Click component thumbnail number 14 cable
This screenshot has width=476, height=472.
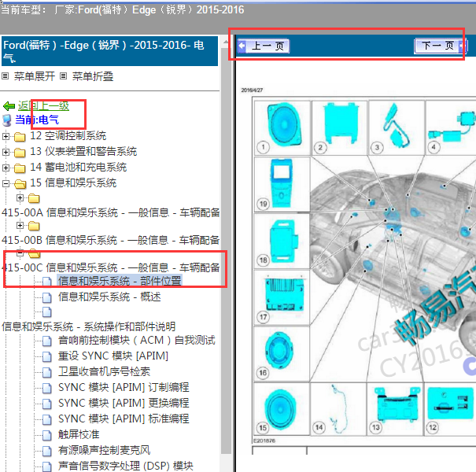(x=339, y=409)
